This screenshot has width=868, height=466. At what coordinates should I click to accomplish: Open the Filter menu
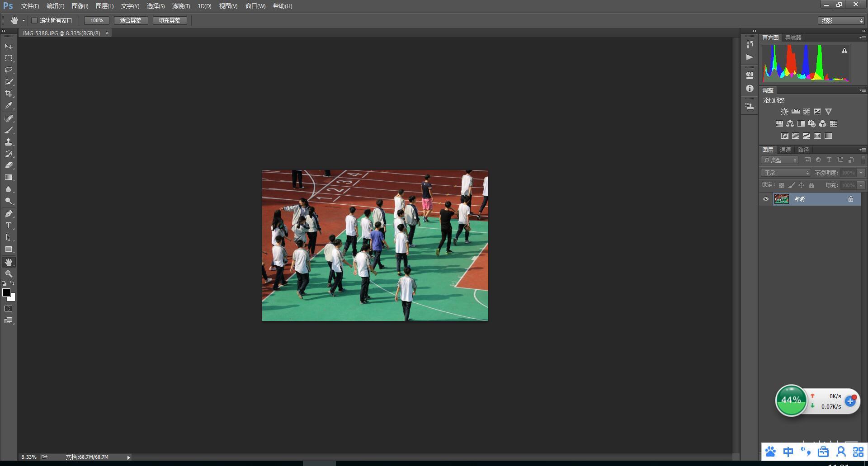pyautogui.click(x=181, y=6)
